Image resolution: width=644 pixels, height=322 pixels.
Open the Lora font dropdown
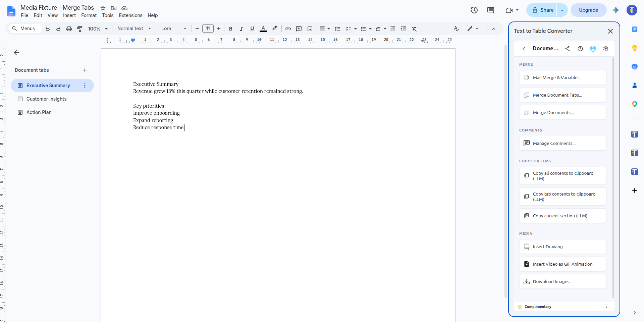click(x=174, y=29)
